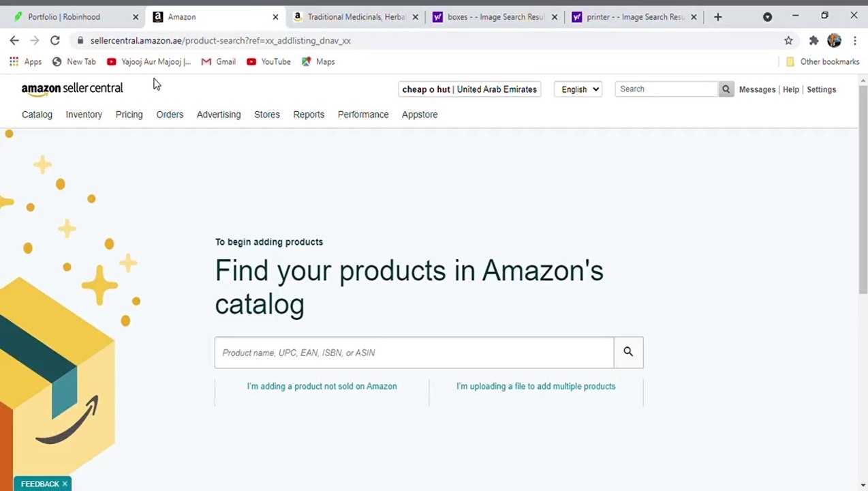
Task: Open the cheap o hut marketplace switcher
Action: [x=469, y=89]
